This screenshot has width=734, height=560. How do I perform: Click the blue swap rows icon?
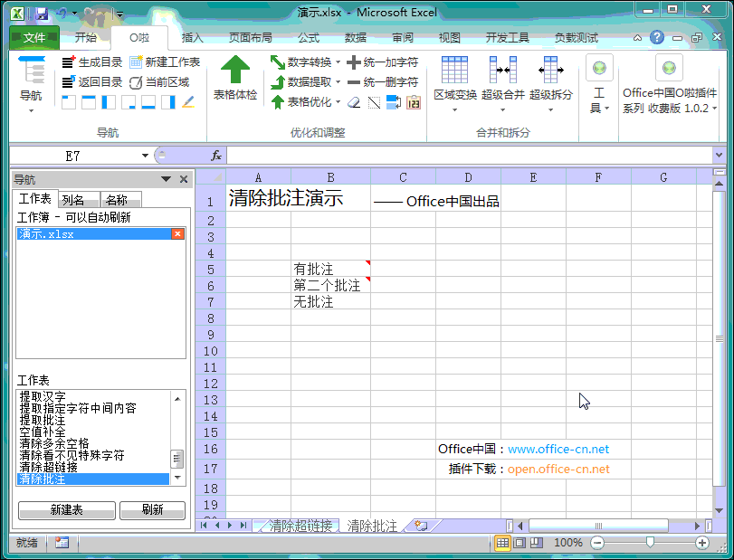[x=394, y=102]
